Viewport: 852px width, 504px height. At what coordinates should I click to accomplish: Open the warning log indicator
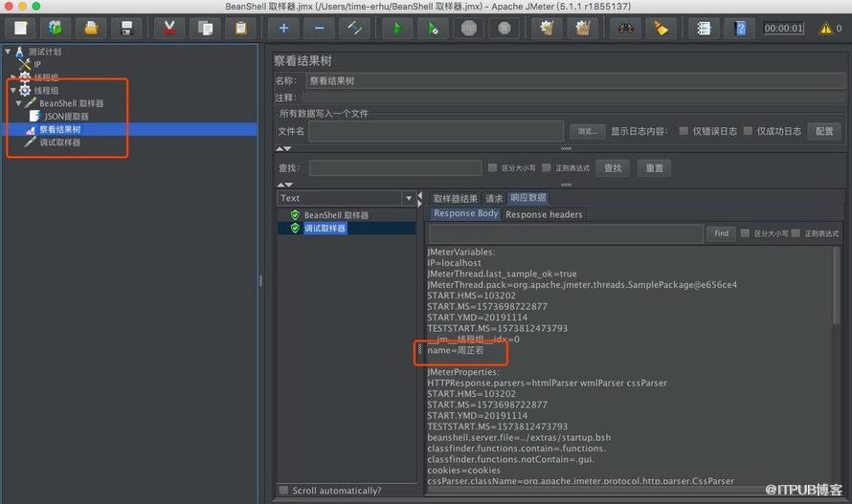[826, 29]
